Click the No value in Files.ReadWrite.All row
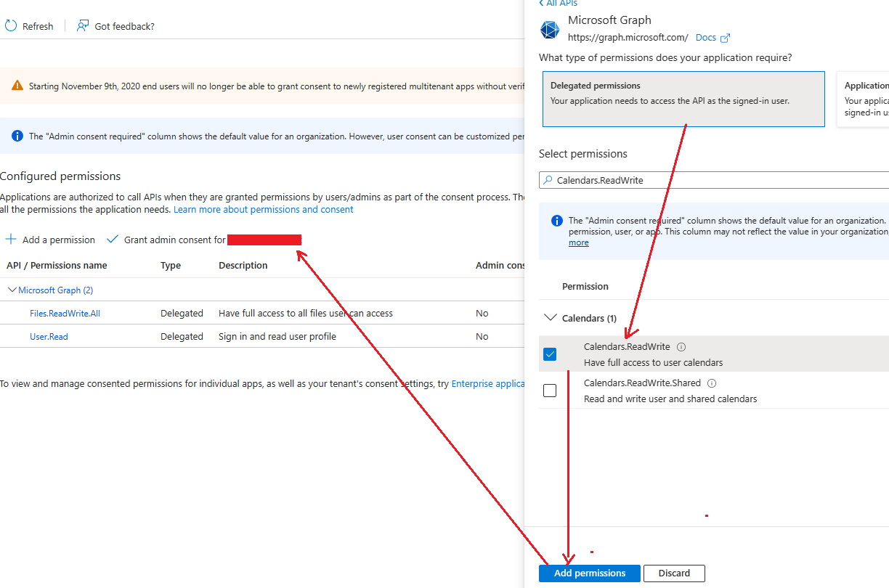This screenshot has height=588, width=889. click(x=482, y=314)
